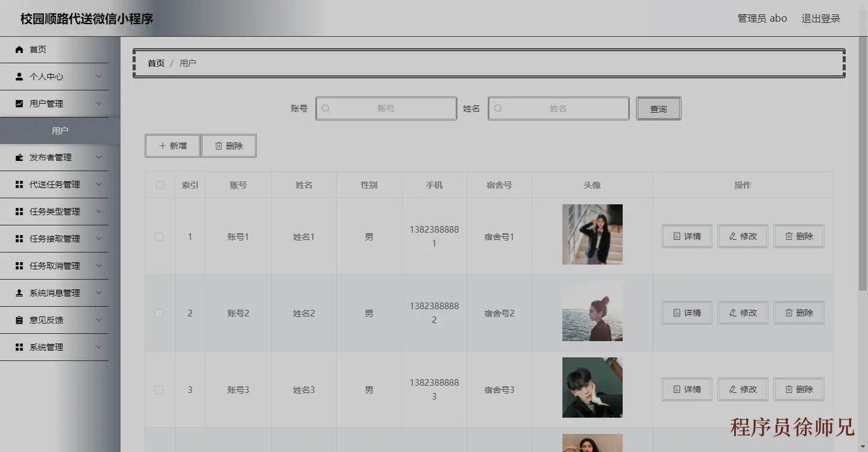The image size is (868, 452).
Task: Click the 账号 search input field
Action: (x=386, y=108)
